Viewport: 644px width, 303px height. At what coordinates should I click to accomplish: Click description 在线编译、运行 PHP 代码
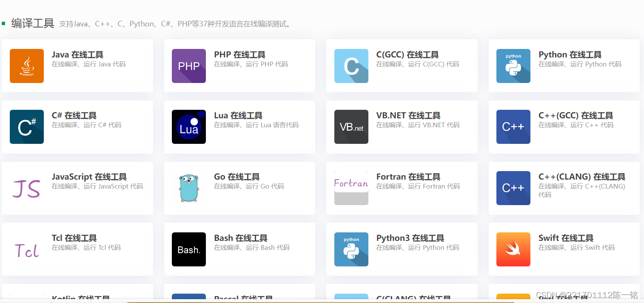(251, 64)
